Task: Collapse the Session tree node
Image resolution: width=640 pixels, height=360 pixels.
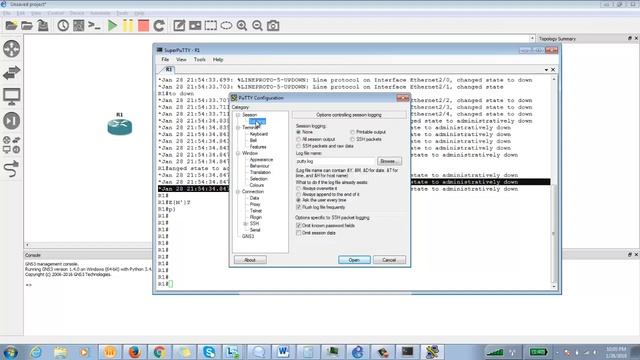Action: click(x=238, y=115)
